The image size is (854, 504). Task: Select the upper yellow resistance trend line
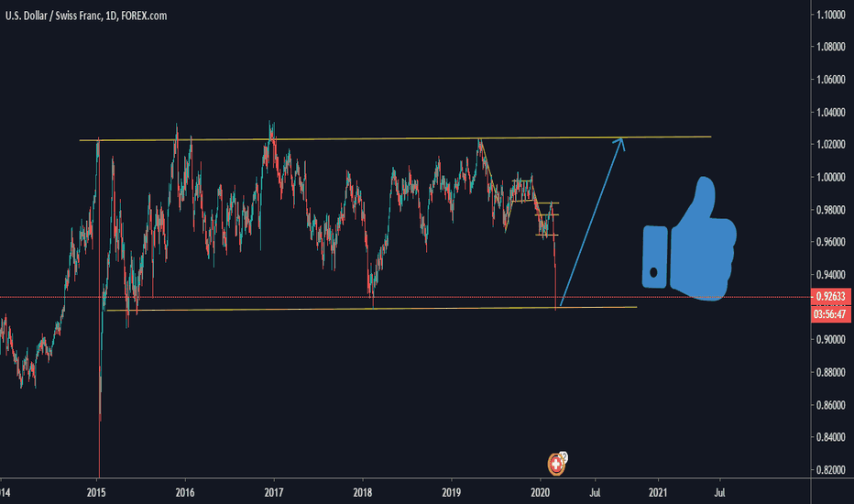(x=395, y=138)
